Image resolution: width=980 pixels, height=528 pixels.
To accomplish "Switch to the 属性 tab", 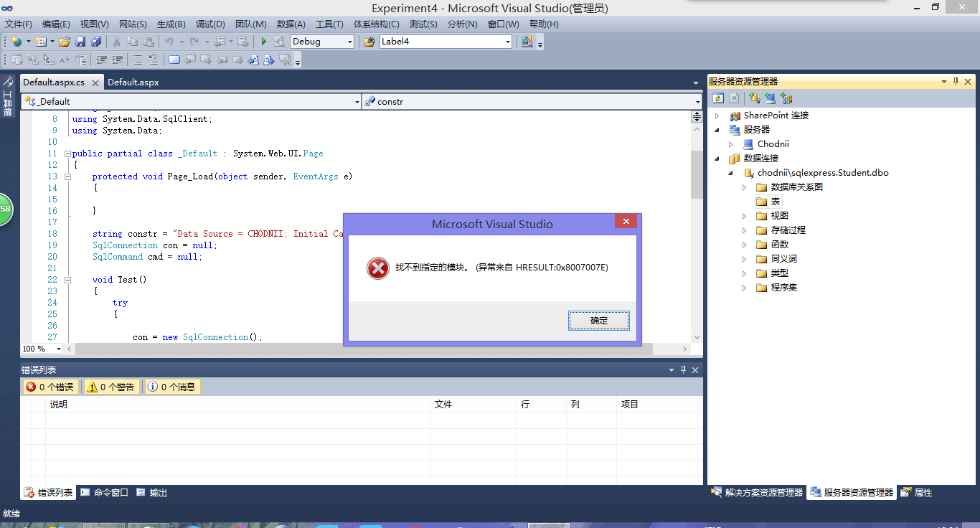I will 917,493.
